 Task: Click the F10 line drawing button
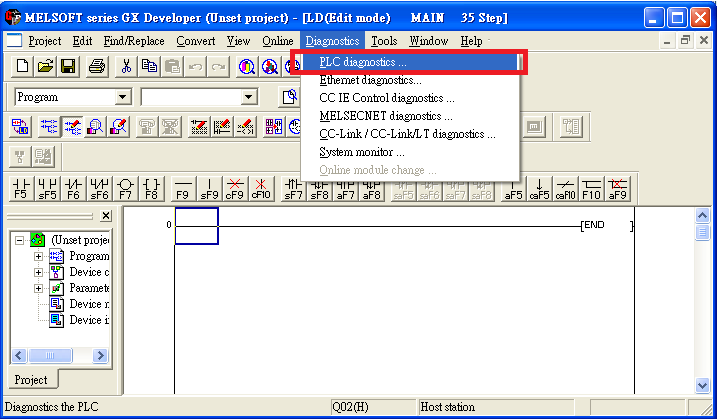pyautogui.click(x=591, y=189)
